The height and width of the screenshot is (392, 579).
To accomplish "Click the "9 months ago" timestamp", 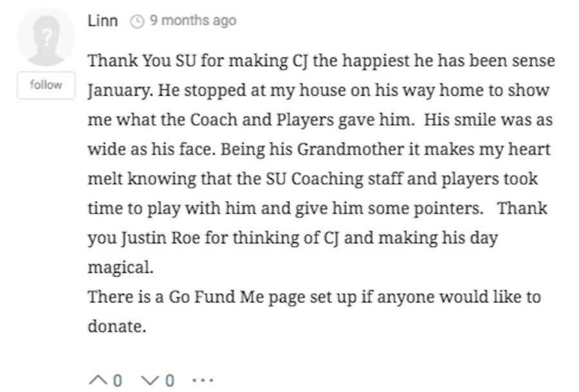I will [193, 21].
